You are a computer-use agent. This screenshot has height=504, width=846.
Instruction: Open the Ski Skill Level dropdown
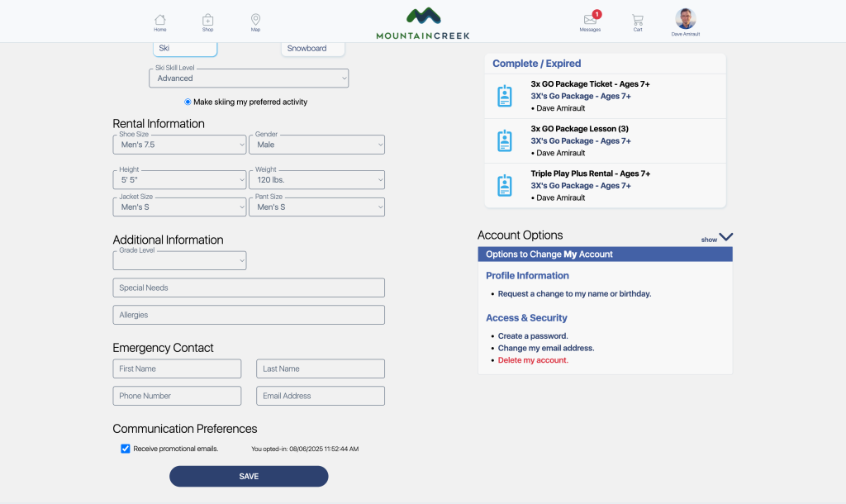coord(249,78)
